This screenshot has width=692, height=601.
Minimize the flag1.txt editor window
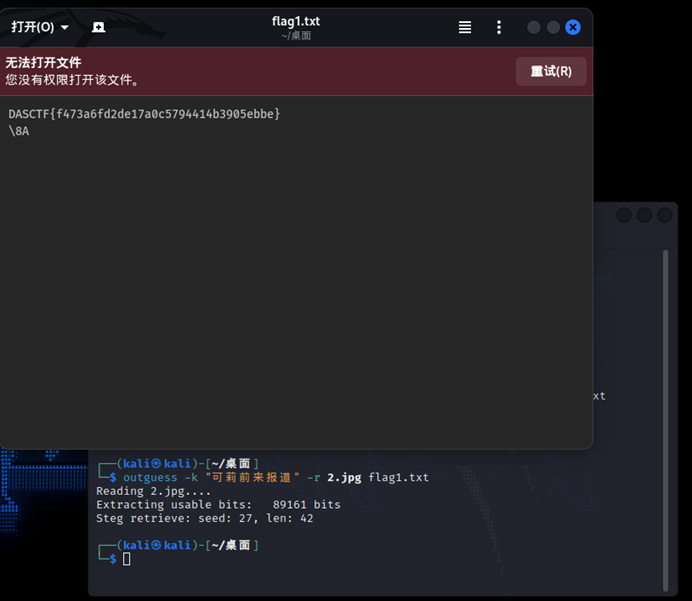(x=534, y=27)
